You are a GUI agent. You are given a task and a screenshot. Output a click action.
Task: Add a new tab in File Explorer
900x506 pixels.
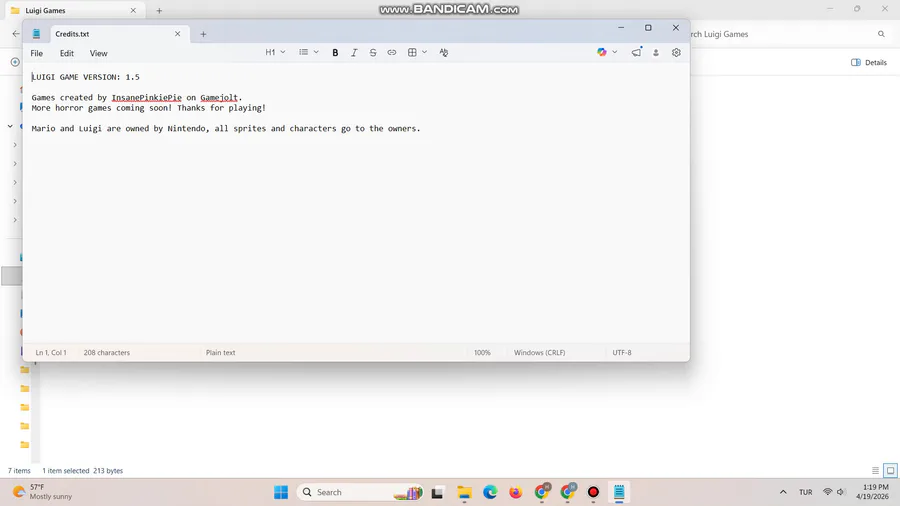[159, 10]
